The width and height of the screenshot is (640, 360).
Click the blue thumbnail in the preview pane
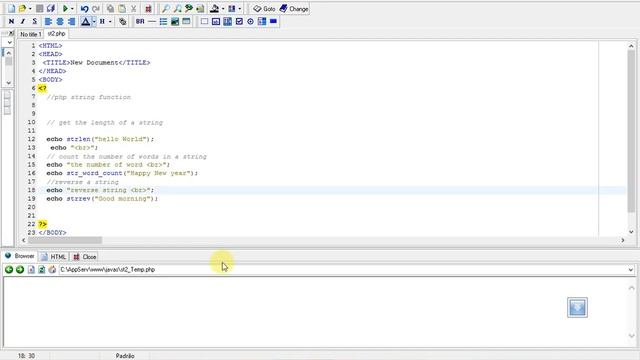coord(577,307)
